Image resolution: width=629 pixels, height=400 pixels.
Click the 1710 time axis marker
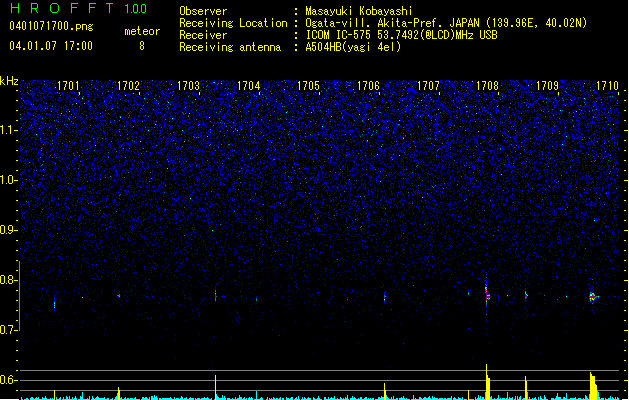click(x=607, y=86)
